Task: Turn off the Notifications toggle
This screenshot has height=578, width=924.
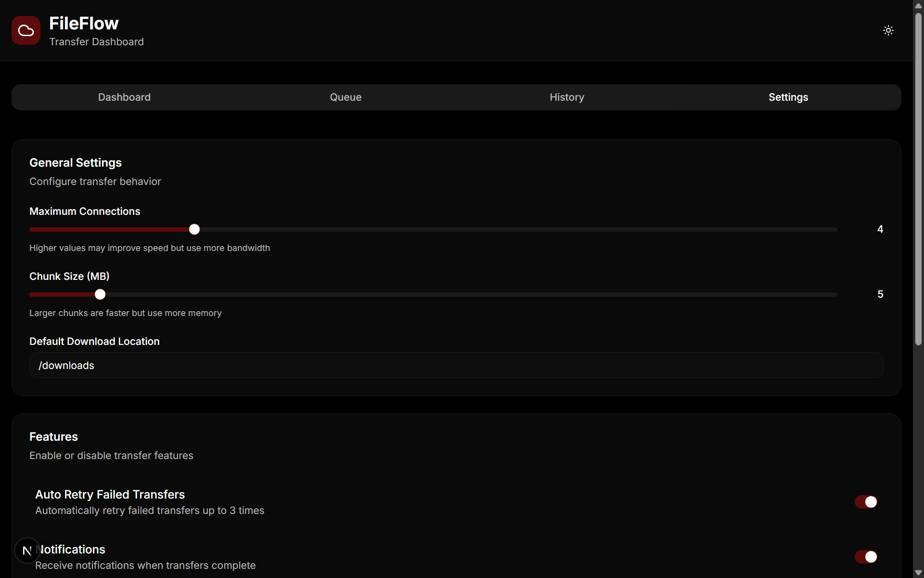Action: tap(866, 557)
